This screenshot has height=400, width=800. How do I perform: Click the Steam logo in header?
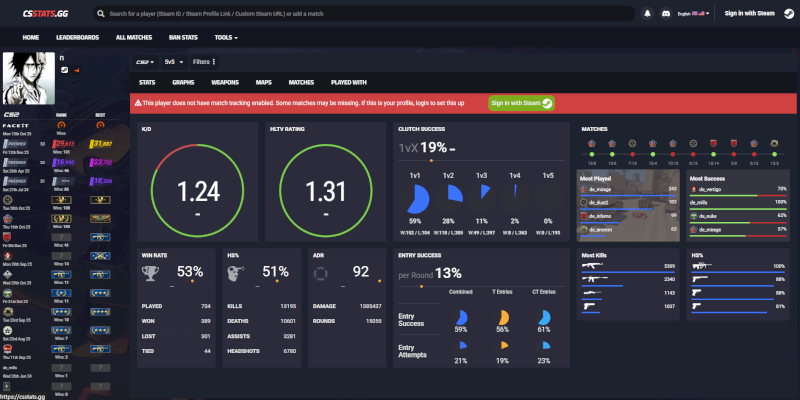pyautogui.click(x=790, y=13)
